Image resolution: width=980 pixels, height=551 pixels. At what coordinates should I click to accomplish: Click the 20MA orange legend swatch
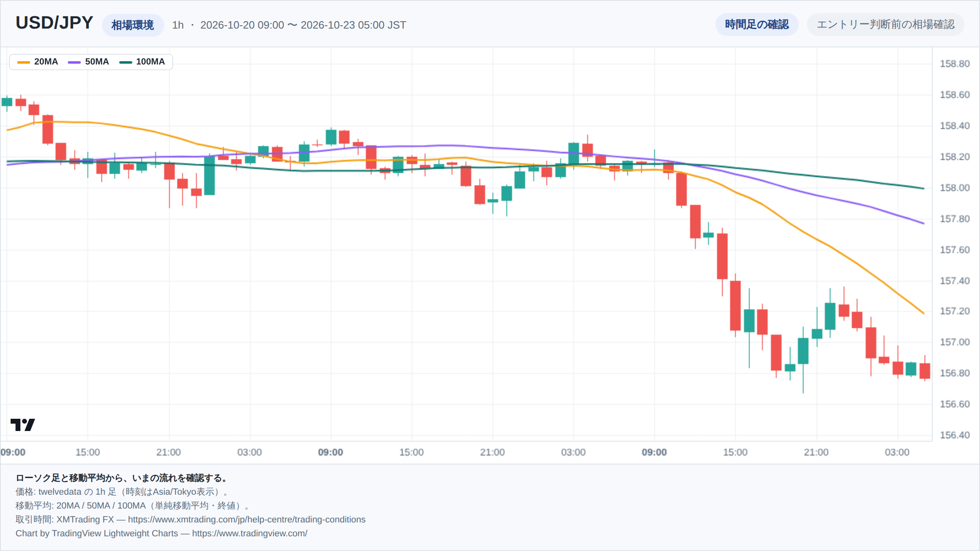tap(24, 62)
